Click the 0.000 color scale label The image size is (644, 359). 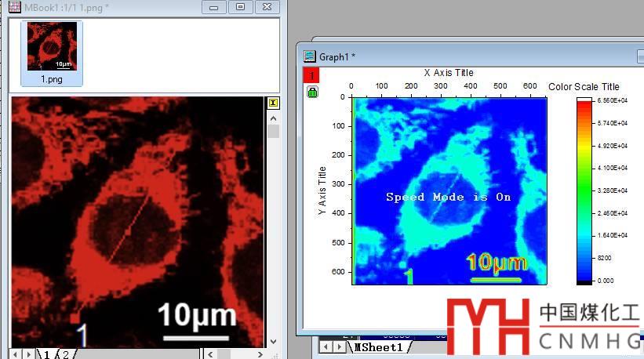pyautogui.click(x=606, y=281)
